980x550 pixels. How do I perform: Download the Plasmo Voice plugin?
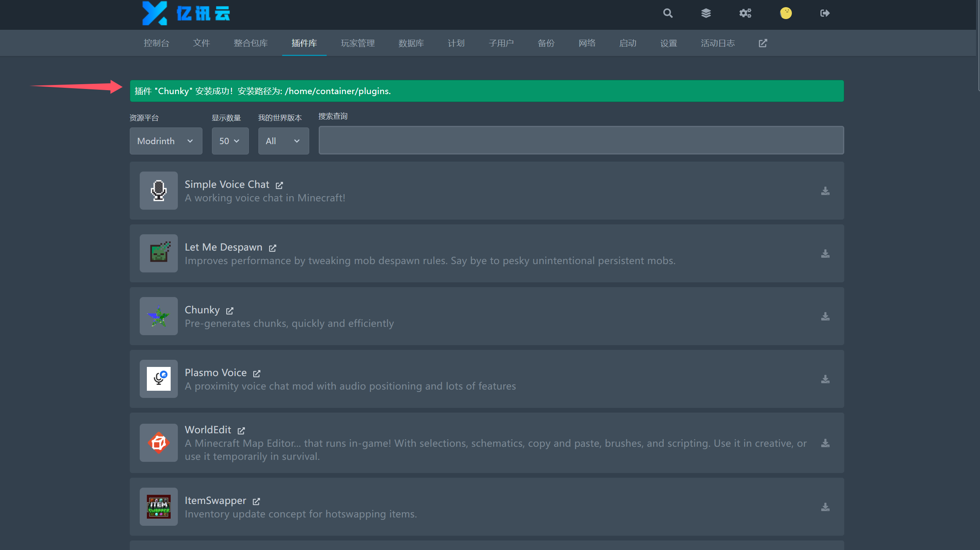pos(825,379)
